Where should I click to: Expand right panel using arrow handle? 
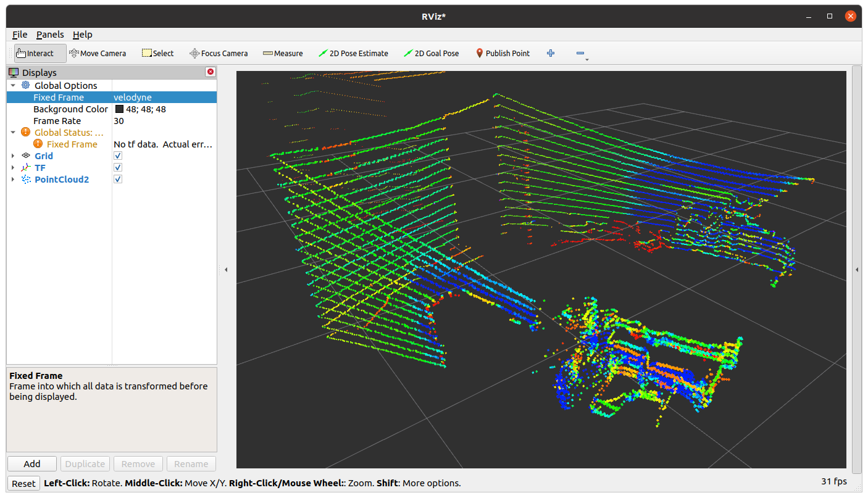tap(857, 270)
